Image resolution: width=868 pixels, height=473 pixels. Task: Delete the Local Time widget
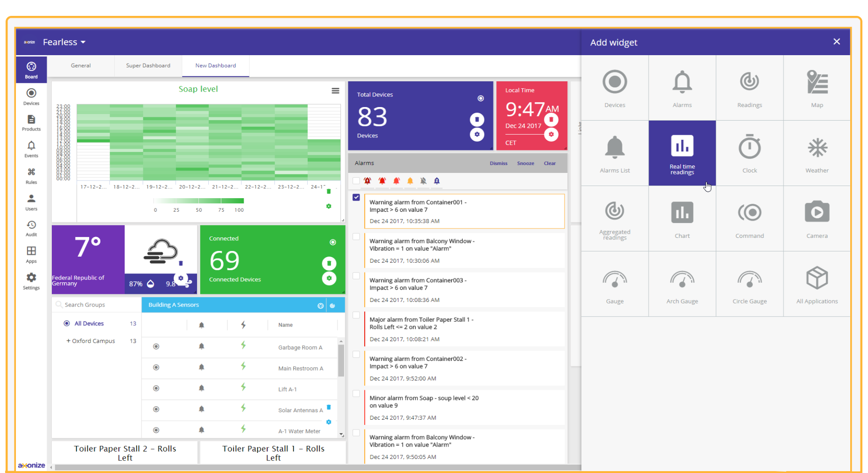coord(551,119)
